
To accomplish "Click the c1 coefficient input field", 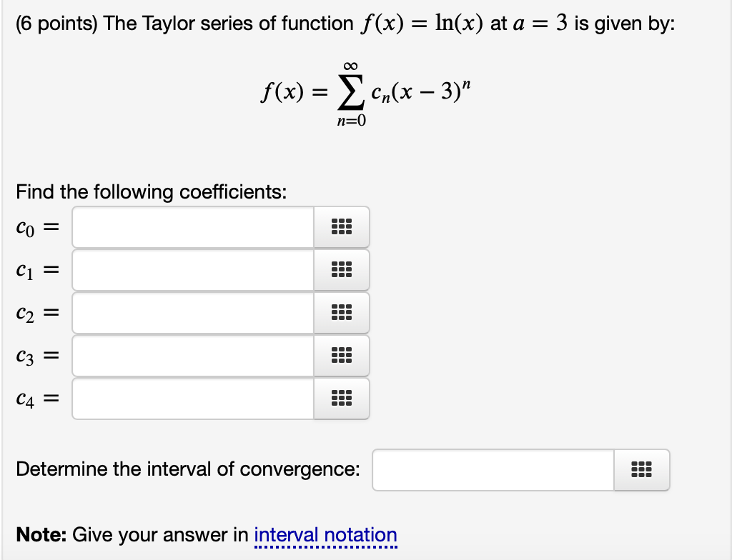I will (193, 270).
